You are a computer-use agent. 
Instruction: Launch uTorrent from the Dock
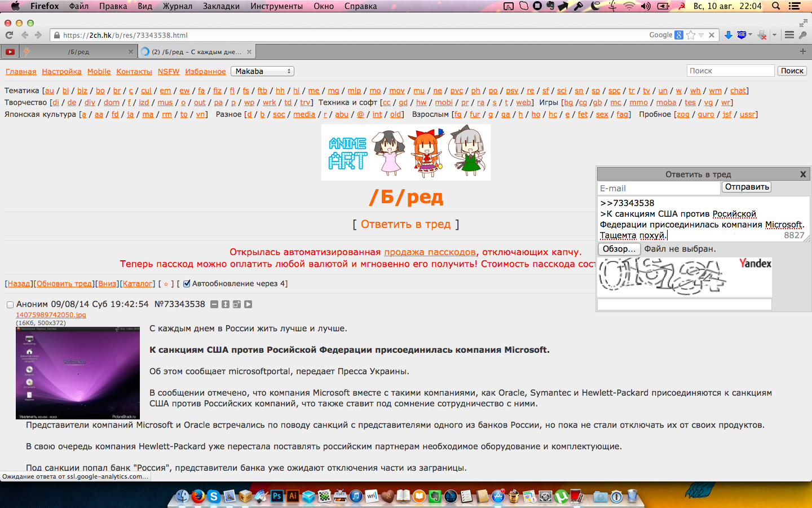tap(561, 496)
